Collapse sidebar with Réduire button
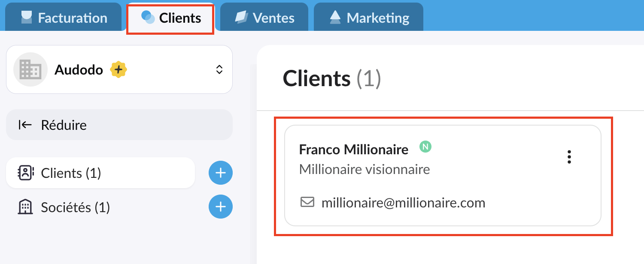This screenshot has height=264, width=644. coord(119,125)
